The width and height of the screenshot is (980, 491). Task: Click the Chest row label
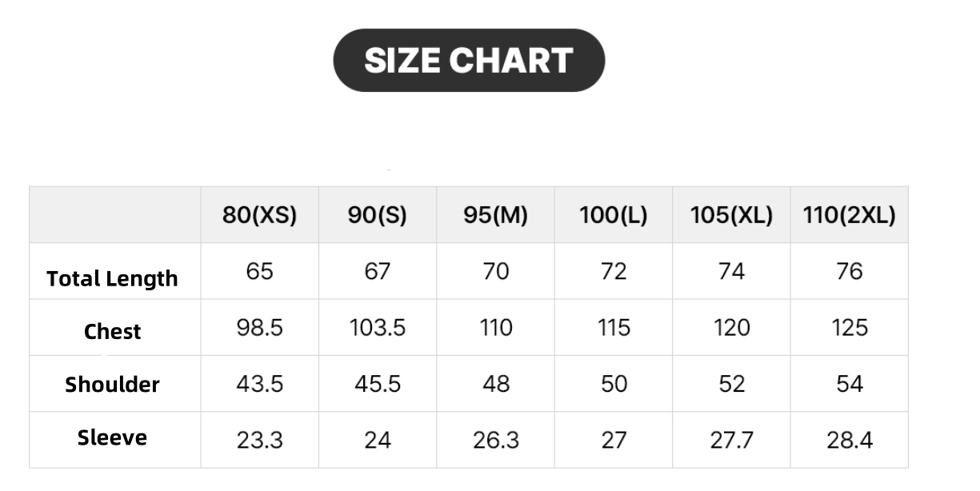click(x=112, y=332)
